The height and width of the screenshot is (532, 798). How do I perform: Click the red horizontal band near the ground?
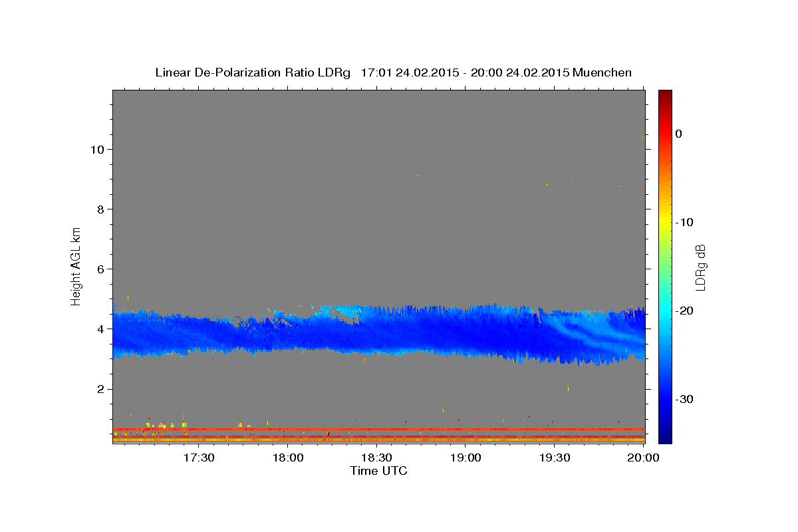(379, 429)
